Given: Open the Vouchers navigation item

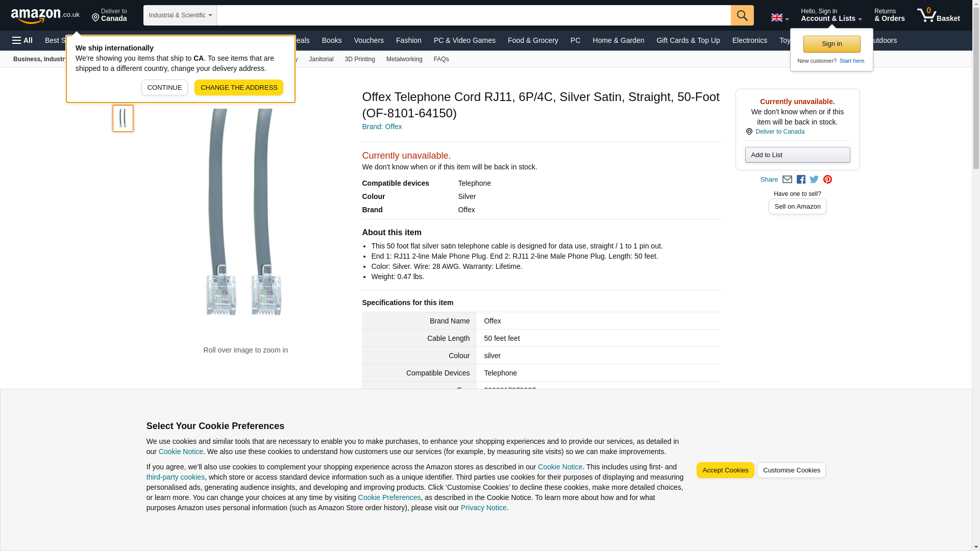Looking at the screenshot, I should 369,40.
